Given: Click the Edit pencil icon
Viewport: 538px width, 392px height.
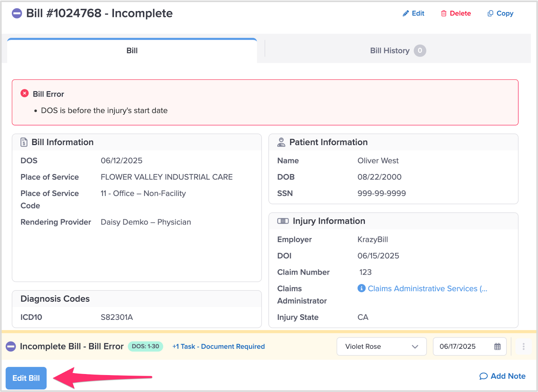Looking at the screenshot, I should tap(406, 13).
